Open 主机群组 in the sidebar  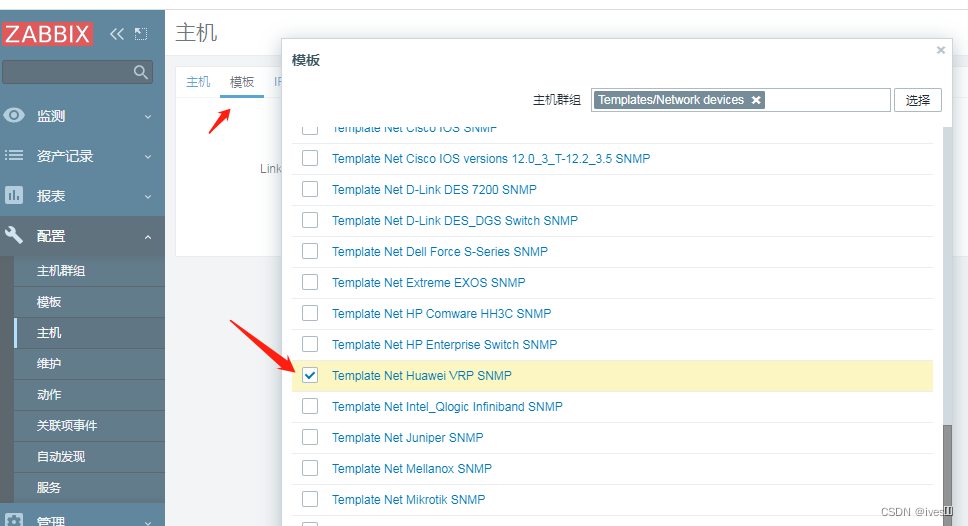[x=61, y=270]
